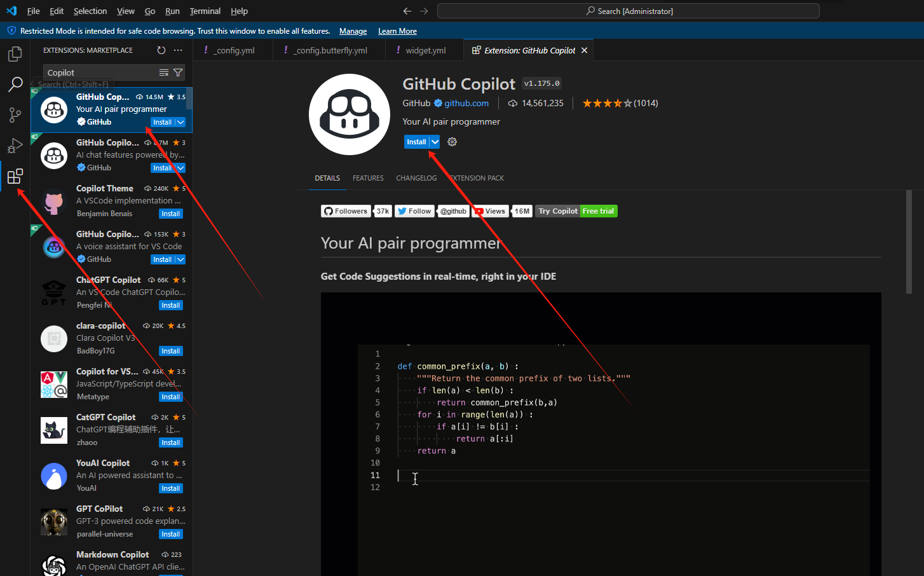Image resolution: width=924 pixels, height=576 pixels.
Task: Click the GPT CoPilot extension icon
Action: [x=54, y=522]
